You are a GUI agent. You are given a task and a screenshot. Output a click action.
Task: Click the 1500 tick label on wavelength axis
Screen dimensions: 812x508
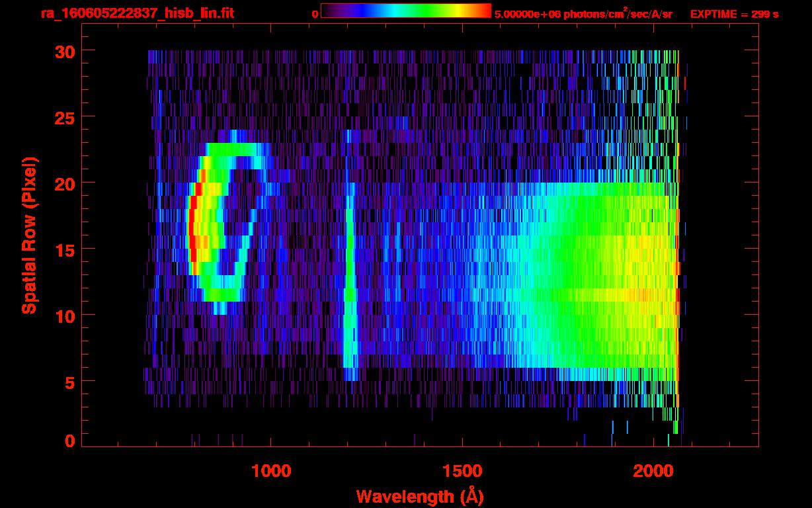[x=462, y=471]
